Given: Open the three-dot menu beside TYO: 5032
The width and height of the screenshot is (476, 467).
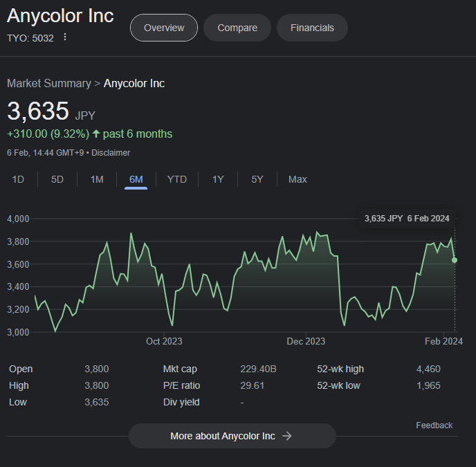Looking at the screenshot, I should 64,37.
